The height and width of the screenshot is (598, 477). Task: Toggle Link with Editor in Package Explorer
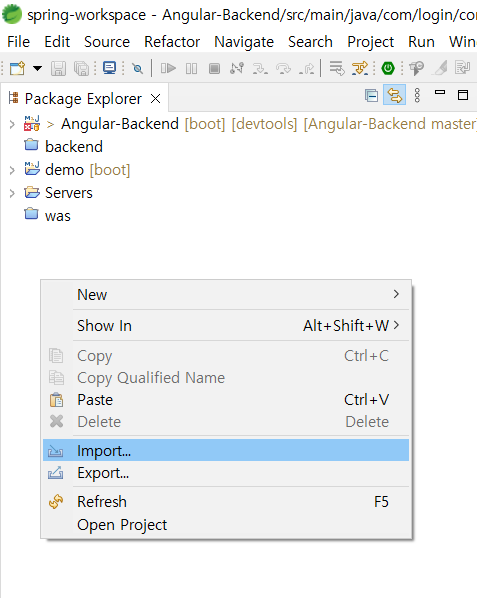point(394,95)
